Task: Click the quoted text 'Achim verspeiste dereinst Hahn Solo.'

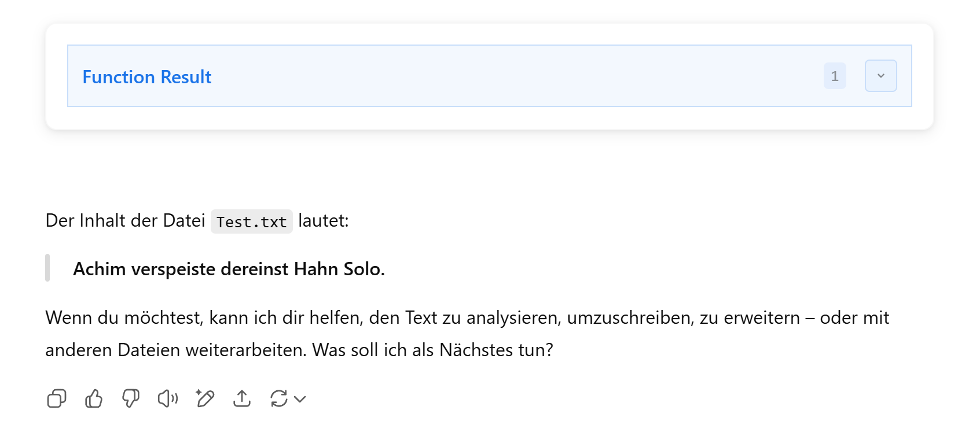Action: point(229,269)
